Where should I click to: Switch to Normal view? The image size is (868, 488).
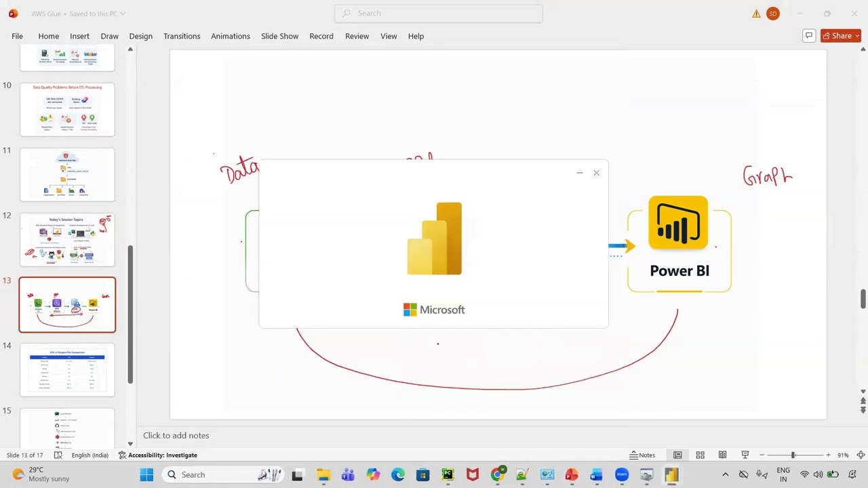point(677,455)
